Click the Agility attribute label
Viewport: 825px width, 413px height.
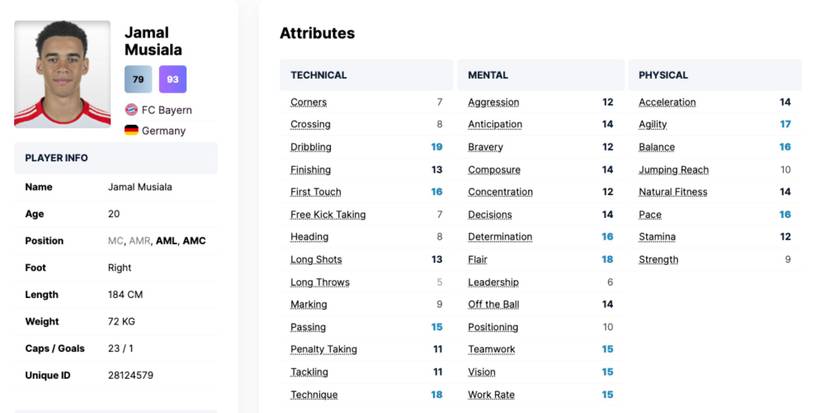[653, 125]
